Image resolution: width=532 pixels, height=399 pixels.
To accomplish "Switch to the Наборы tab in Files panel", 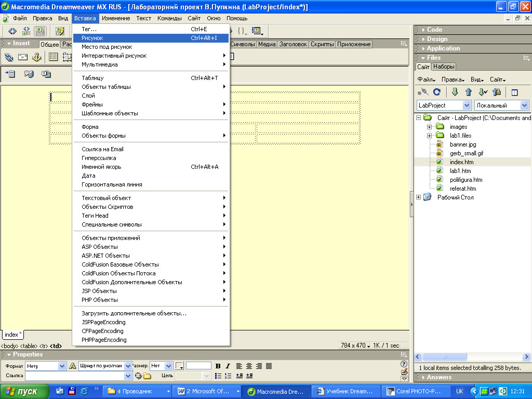I will pyautogui.click(x=444, y=67).
